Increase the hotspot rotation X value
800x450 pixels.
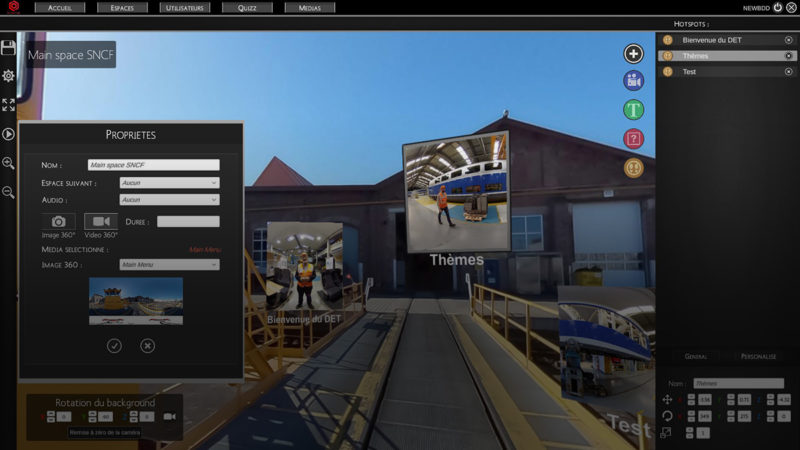691,413
